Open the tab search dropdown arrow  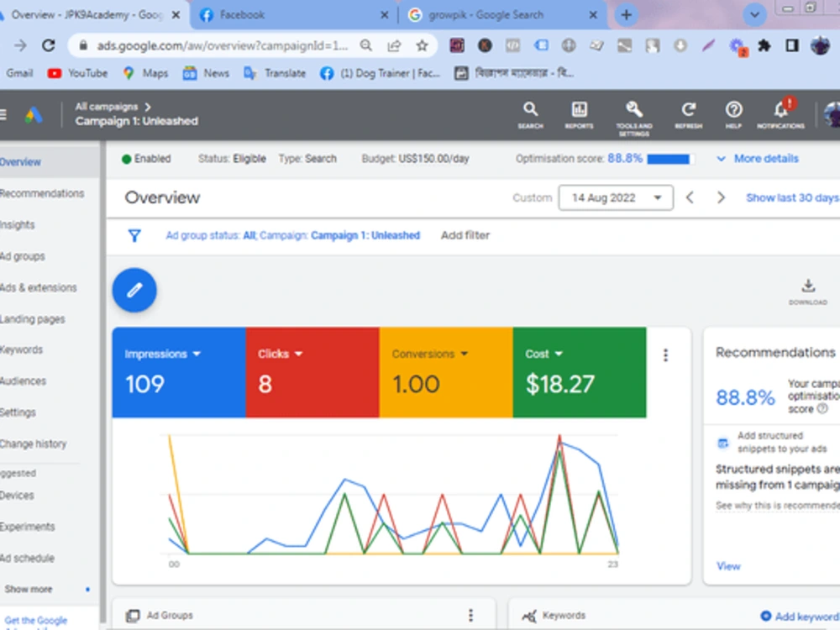click(x=754, y=15)
